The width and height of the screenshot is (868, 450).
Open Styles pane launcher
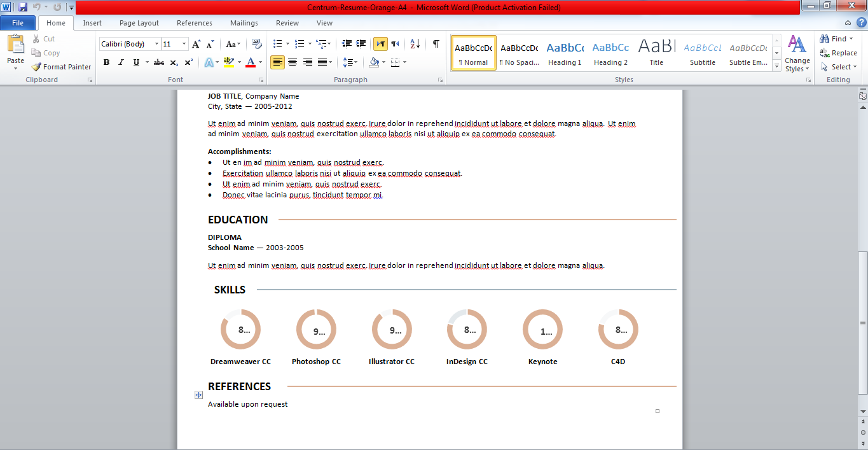point(809,80)
